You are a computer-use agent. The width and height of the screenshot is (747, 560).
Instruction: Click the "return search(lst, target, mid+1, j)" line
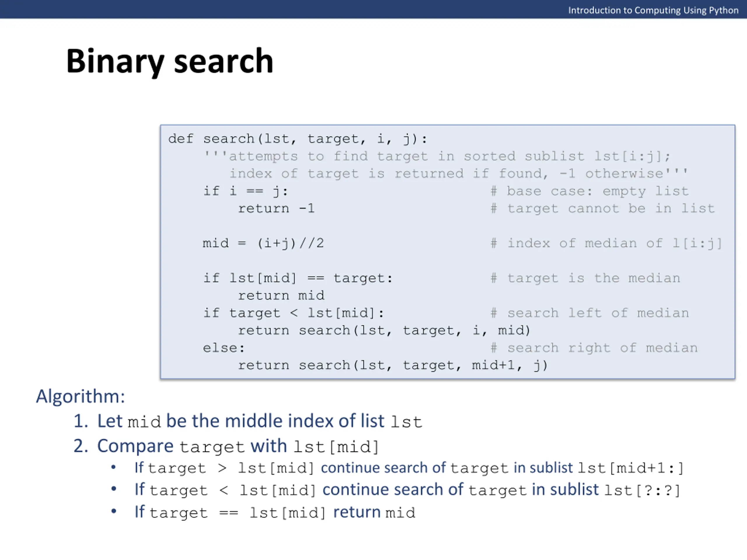click(392, 365)
